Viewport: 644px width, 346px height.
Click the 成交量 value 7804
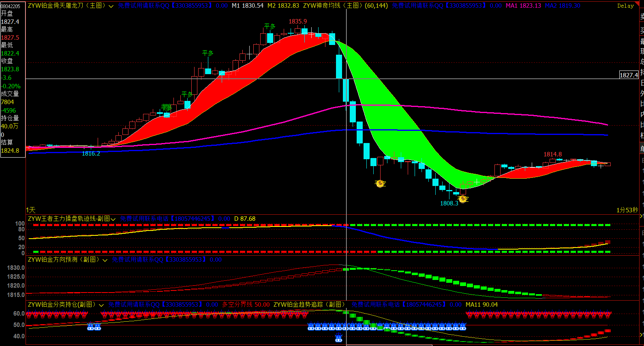point(7,102)
